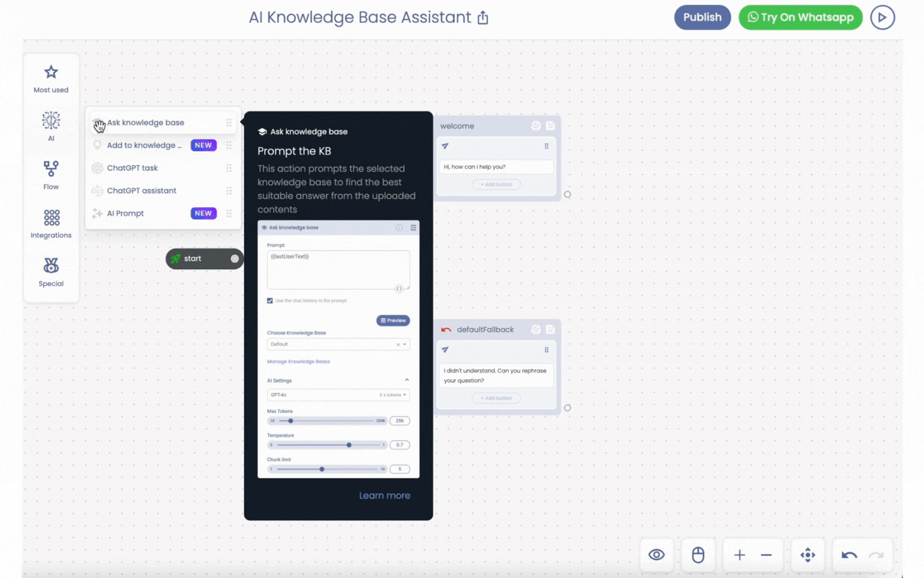This screenshot has height=578, width=924.
Task: Grab drag handle of Add to knowledge row
Action: [229, 145]
